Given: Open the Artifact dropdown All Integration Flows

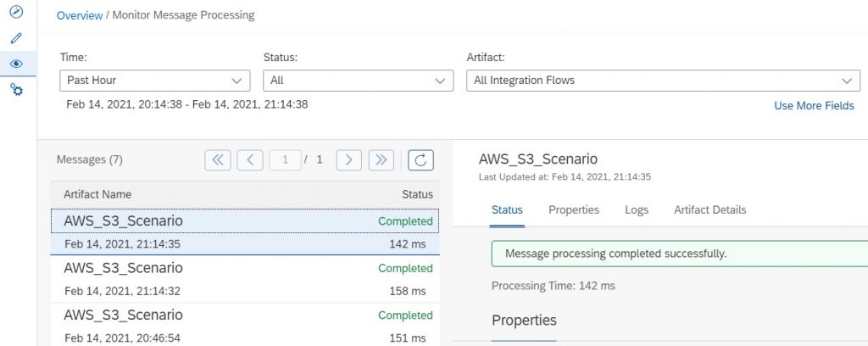Looking at the screenshot, I should click(x=663, y=81).
